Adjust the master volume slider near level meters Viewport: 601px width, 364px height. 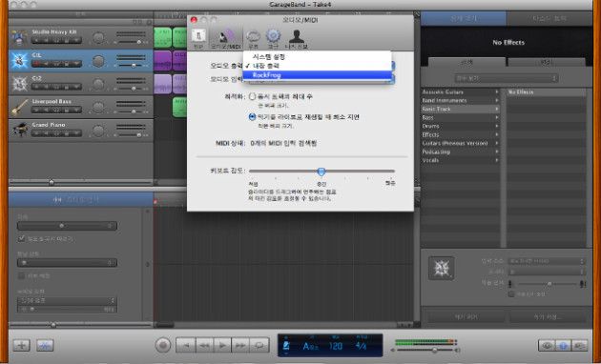434,350
